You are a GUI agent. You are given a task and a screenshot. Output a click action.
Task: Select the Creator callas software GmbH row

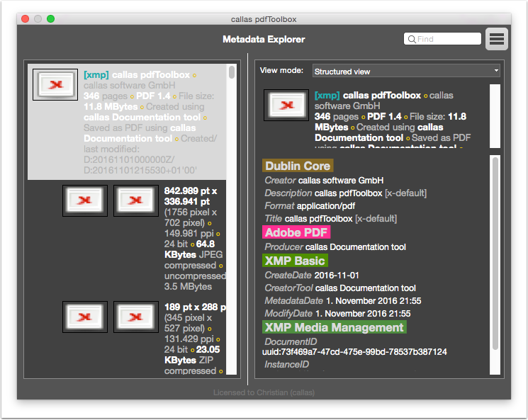[324, 181]
